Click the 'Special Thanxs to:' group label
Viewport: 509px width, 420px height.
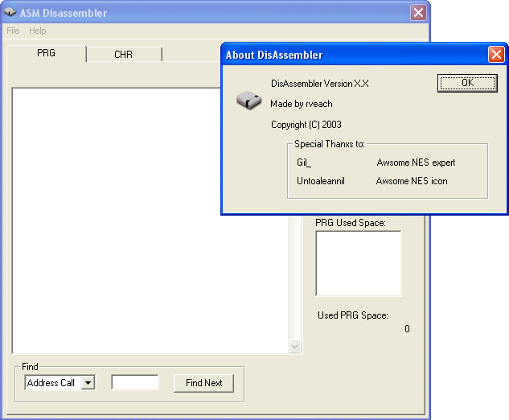(x=330, y=144)
